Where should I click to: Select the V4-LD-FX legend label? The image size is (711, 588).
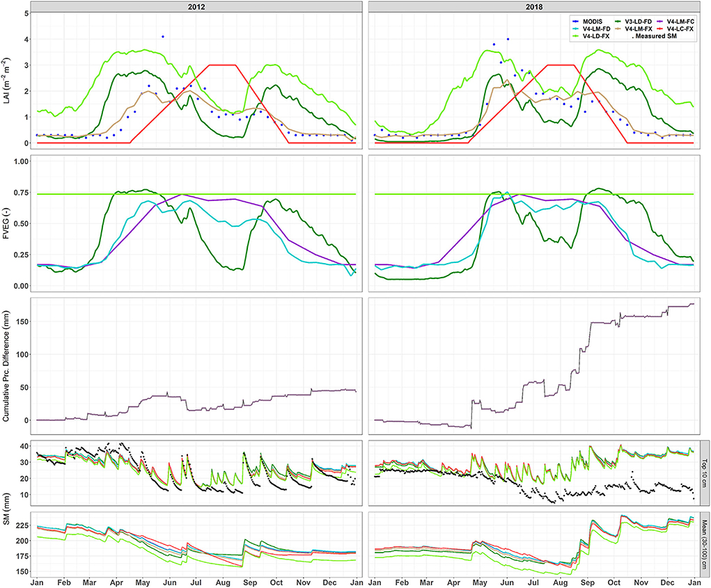point(596,36)
